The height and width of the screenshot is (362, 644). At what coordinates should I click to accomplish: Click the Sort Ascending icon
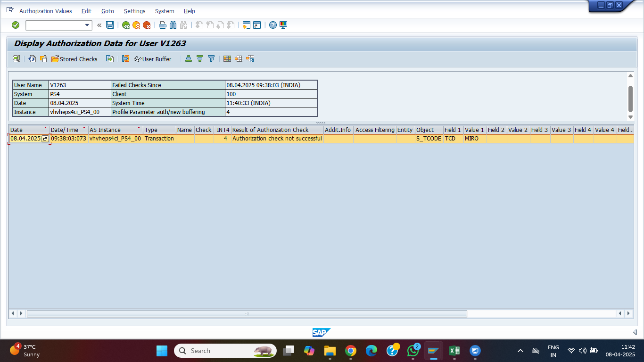pyautogui.click(x=189, y=59)
